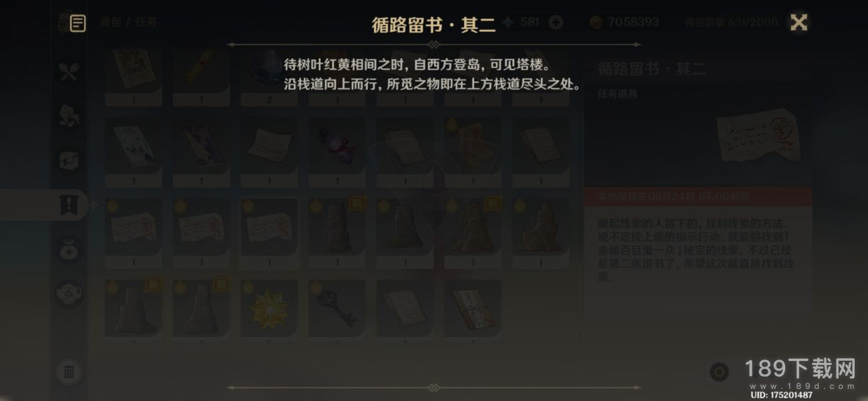Select the red bound book item
Screen dimensions: 868x401
(473, 309)
